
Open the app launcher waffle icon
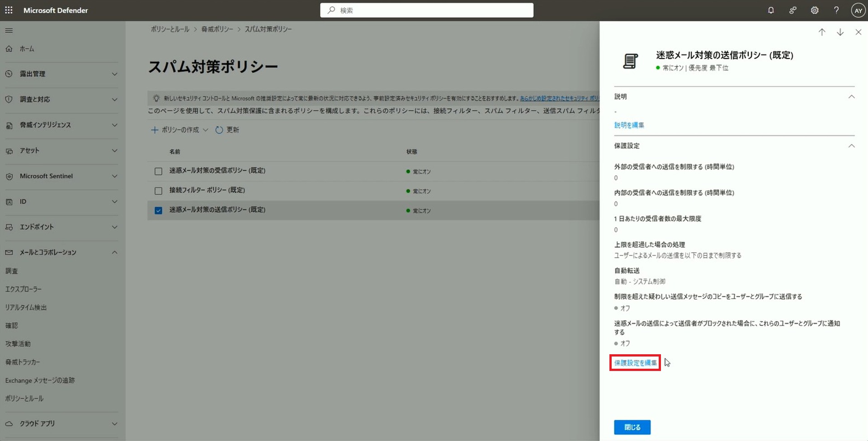point(9,10)
